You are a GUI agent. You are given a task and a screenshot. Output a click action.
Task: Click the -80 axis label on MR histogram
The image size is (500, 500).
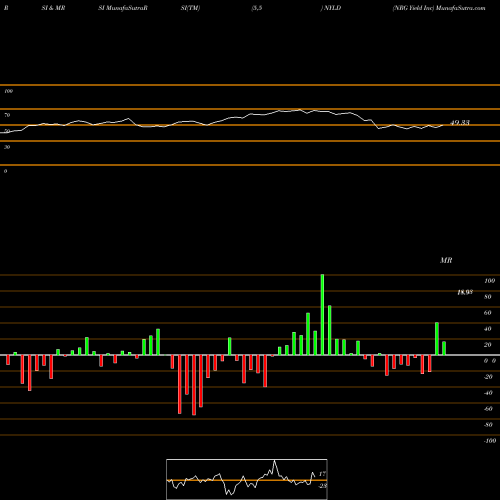[488, 425]
